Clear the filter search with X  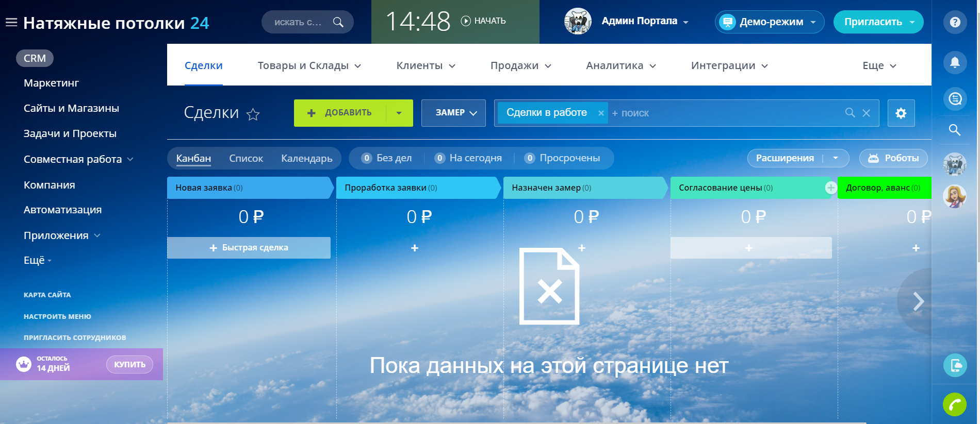tap(867, 113)
